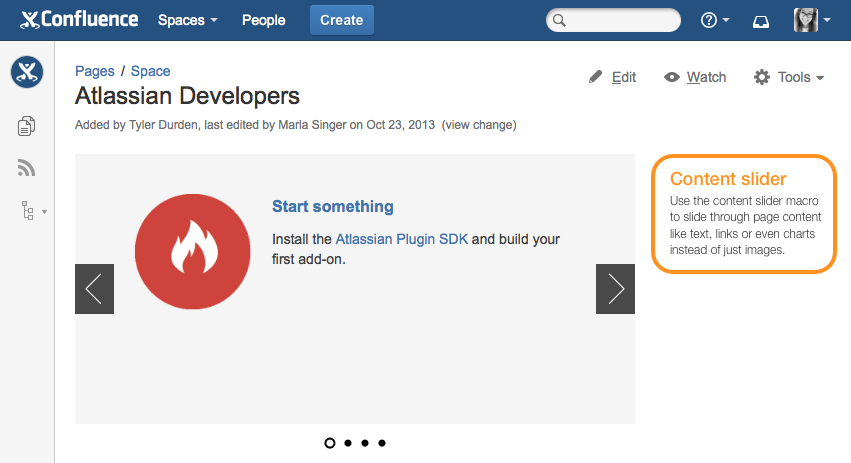Expand the Spaces dropdown menu
The height and width of the screenshot is (463, 851).
(x=188, y=20)
